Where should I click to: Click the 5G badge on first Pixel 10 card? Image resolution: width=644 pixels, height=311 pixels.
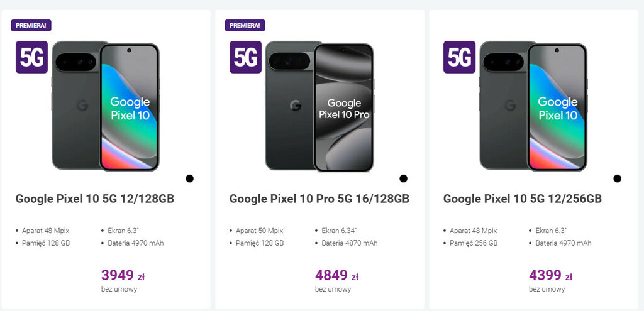point(31,57)
